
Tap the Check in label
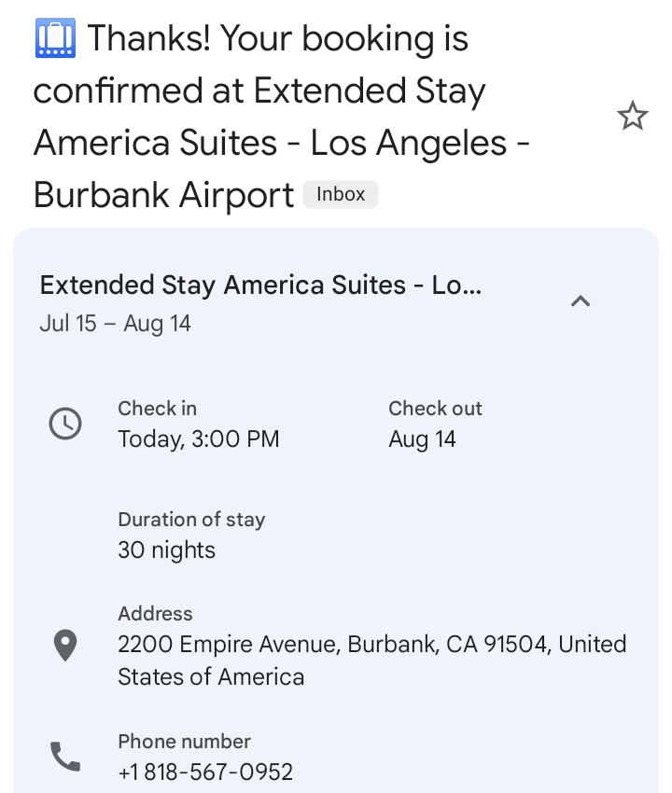point(157,409)
